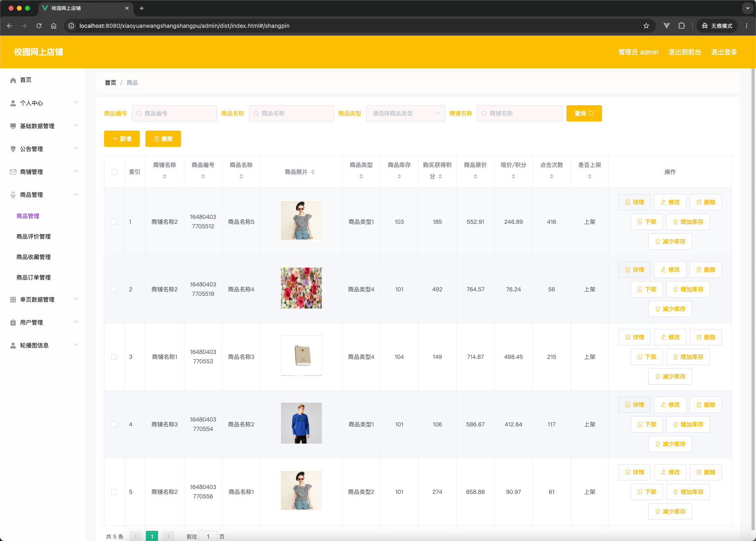Sort by 是否上架 column sort arrows
Viewport: 756px width, 541px height.
point(590,176)
